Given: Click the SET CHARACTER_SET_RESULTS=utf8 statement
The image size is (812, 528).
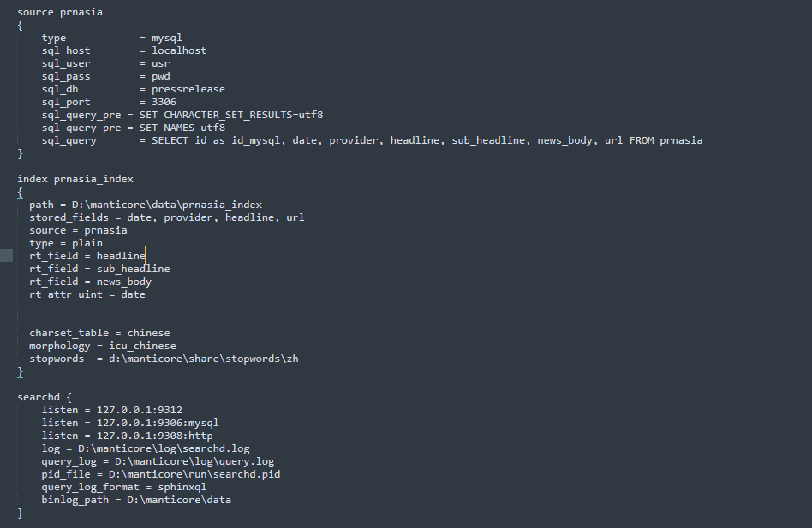Looking at the screenshot, I should pos(231,115).
